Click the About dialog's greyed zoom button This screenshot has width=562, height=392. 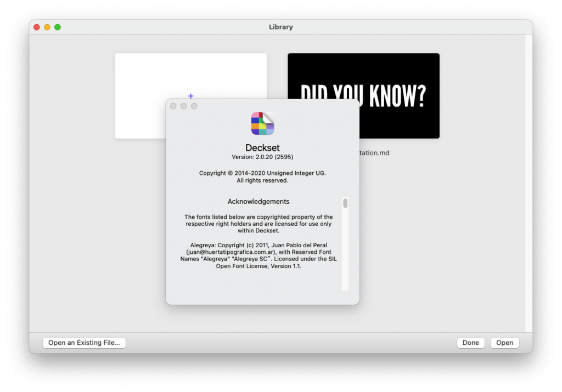[194, 106]
